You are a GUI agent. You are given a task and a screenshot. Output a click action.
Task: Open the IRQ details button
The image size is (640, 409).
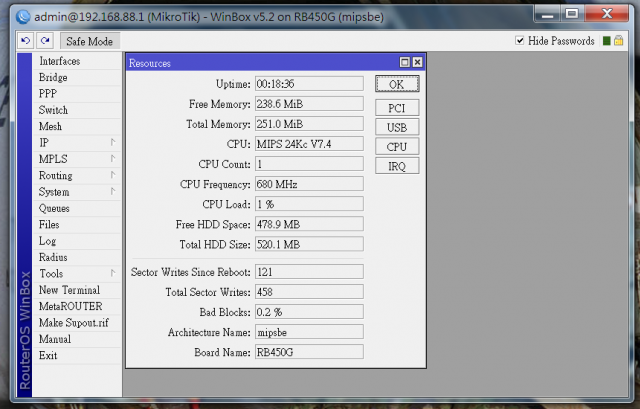[397, 166]
